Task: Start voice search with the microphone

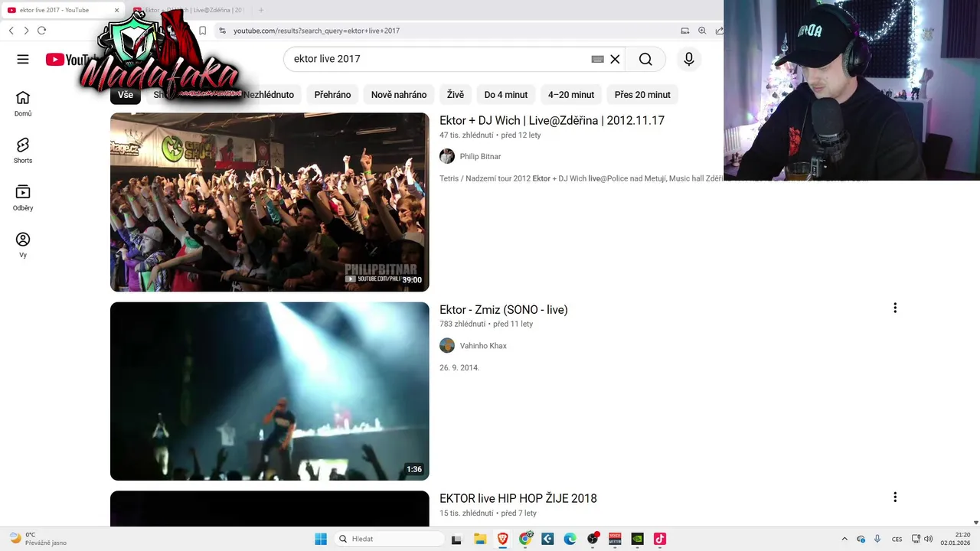Action: [x=689, y=59]
